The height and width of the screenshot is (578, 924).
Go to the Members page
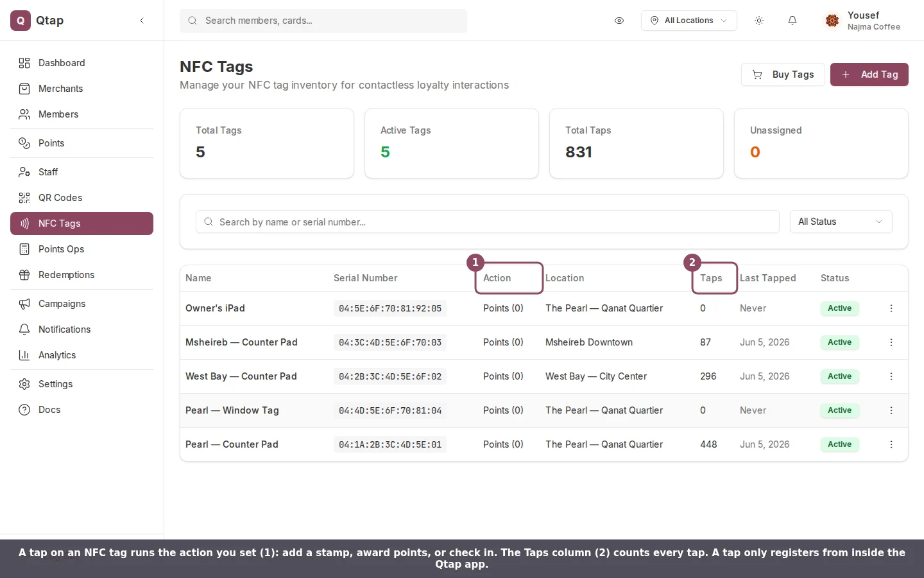(x=81, y=114)
